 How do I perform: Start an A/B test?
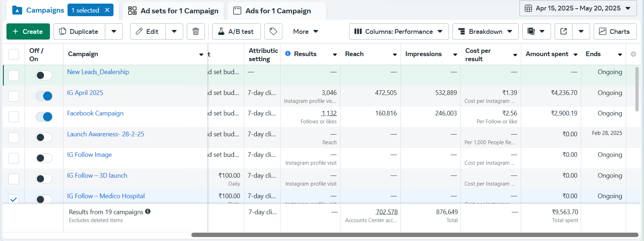(236, 32)
